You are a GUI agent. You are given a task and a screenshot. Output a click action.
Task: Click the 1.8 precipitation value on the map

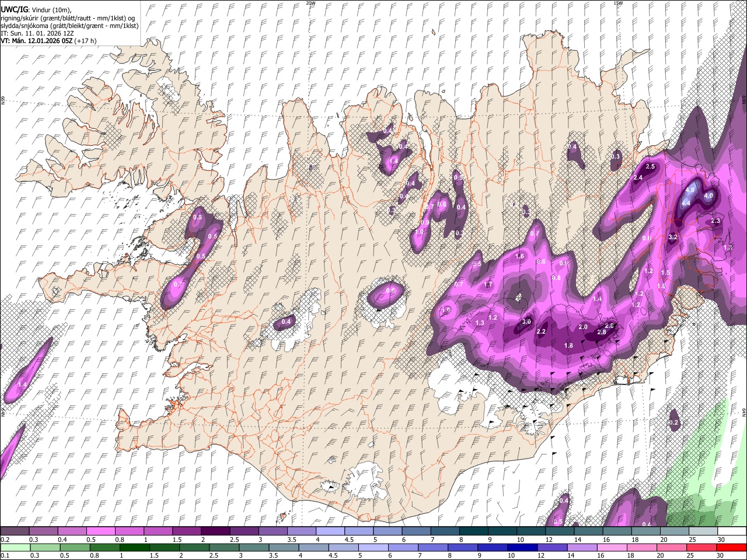tap(568, 345)
